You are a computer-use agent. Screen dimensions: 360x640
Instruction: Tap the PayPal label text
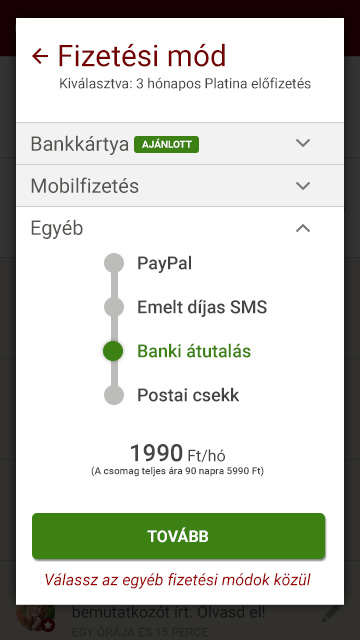164,263
